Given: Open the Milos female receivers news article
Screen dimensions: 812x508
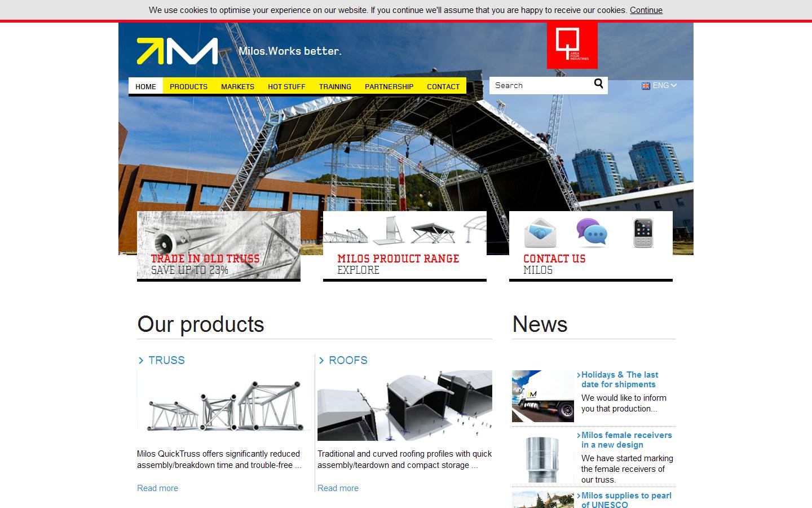Looking at the screenshot, I should [626, 440].
